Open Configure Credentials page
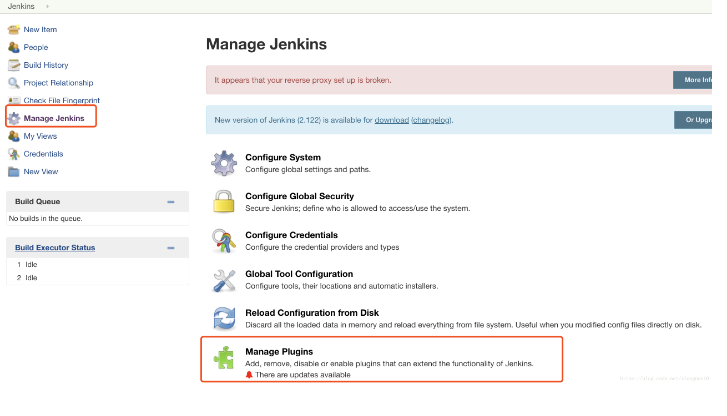This screenshot has width=727, height=416. [x=292, y=235]
